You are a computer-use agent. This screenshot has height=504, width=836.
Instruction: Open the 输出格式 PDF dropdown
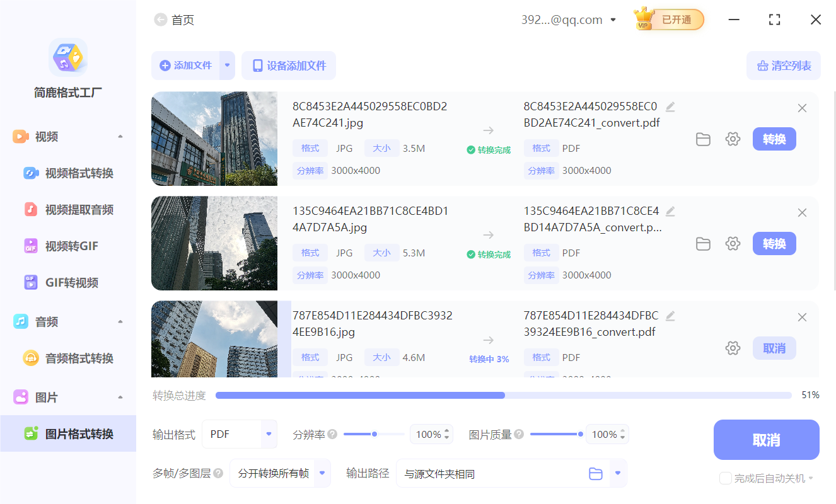(x=240, y=433)
